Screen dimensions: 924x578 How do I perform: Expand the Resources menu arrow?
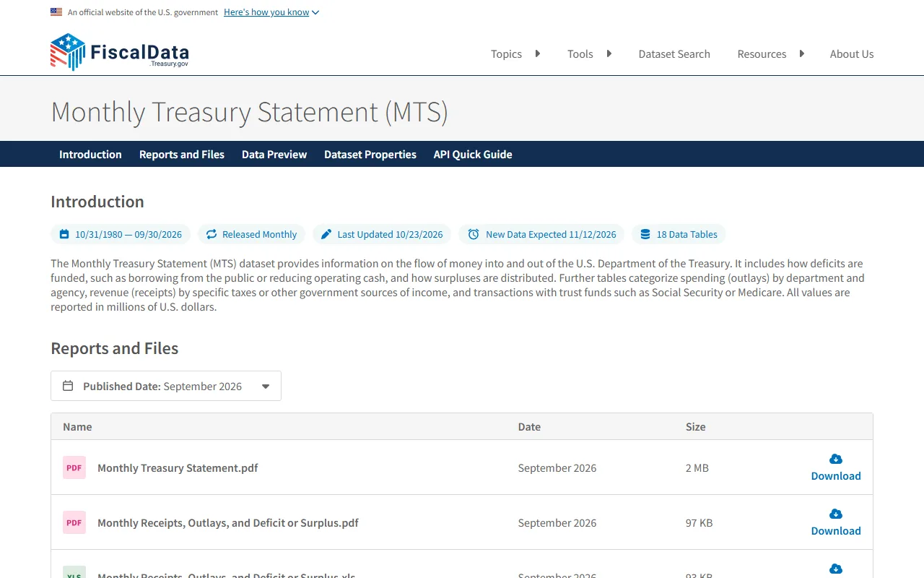[x=801, y=53]
